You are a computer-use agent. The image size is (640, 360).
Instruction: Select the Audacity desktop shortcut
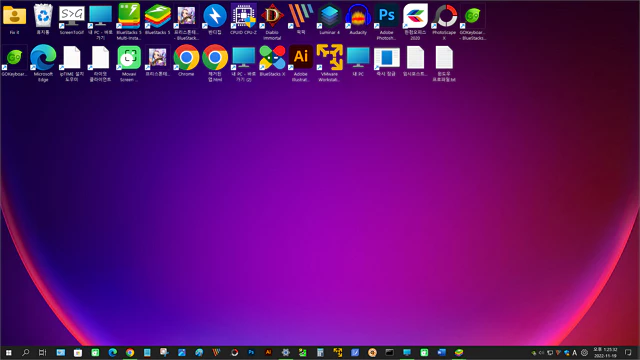pos(358,19)
